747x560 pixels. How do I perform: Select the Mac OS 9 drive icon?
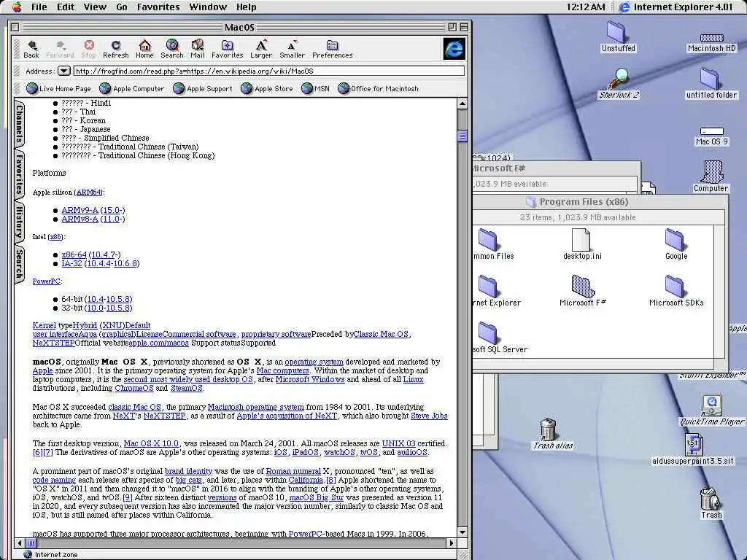[x=712, y=136]
